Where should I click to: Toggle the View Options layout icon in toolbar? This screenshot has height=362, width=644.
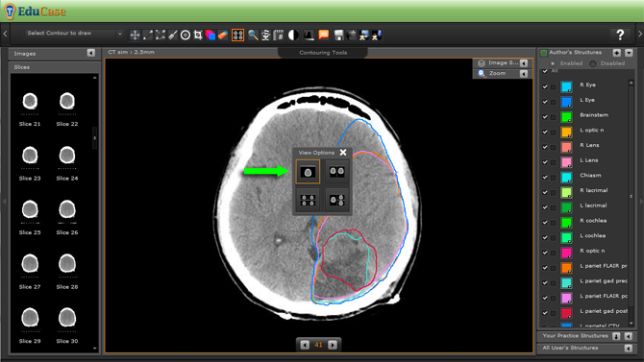click(x=237, y=36)
